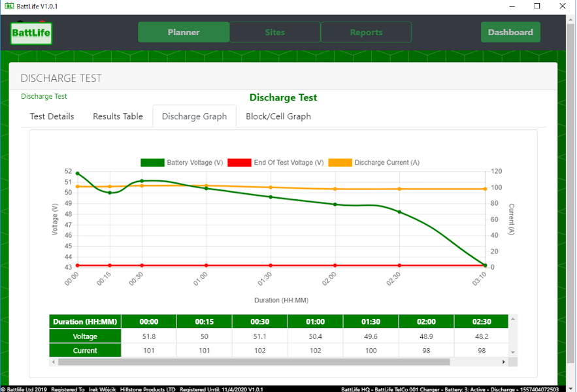
Task: Follow the green Discharge Test breadcrumb link
Action: pyautogui.click(x=44, y=97)
